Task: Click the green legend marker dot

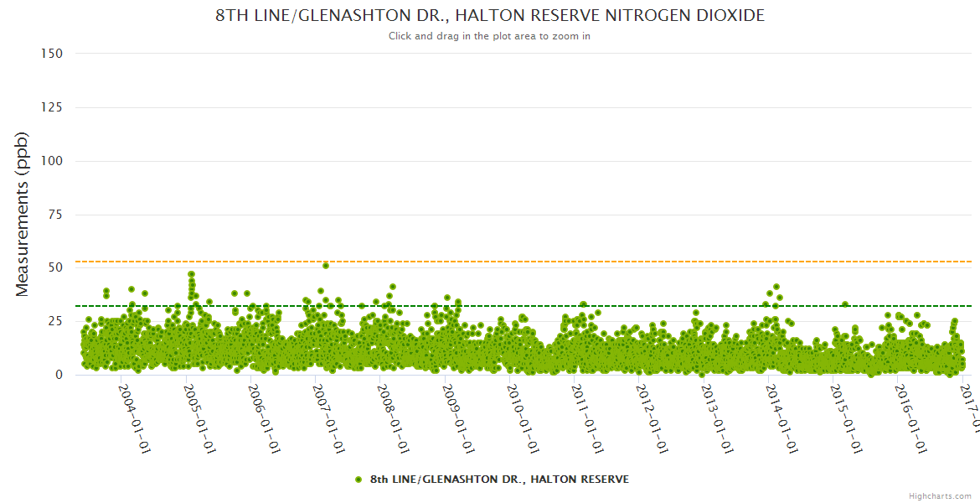Action: [x=358, y=480]
